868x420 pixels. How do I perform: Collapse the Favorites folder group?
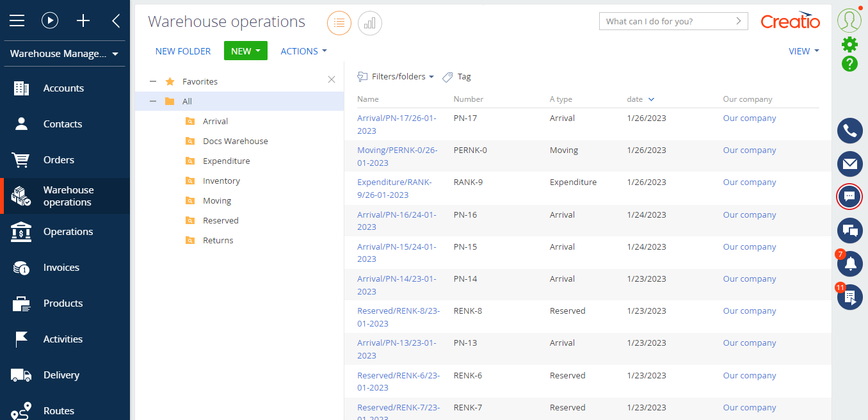(153, 81)
